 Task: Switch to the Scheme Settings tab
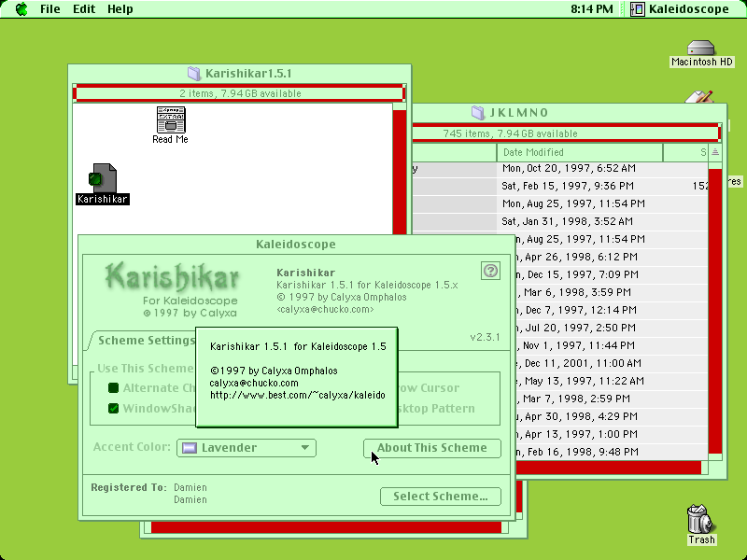[147, 340]
